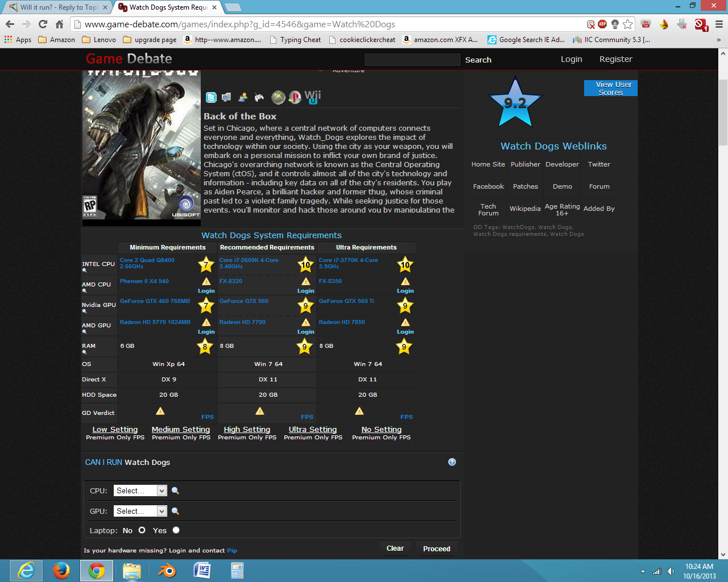The width and height of the screenshot is (728, 582).
Task: Click the browser back arrow
Action: (x=10, y=24)
